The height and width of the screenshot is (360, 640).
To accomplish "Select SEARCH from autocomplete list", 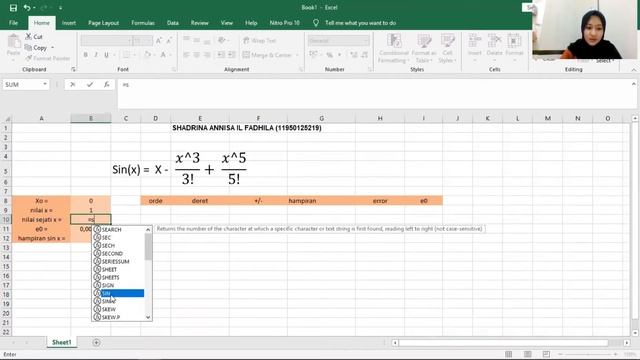I will (x=118, y=229).
